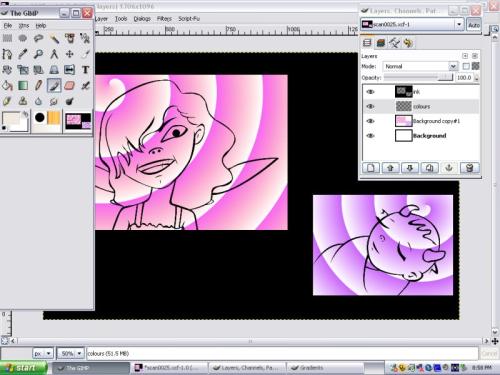Toggle visibility of Background copy#1 layer
This screenshot has height=375, width=500.
(370, 121)
